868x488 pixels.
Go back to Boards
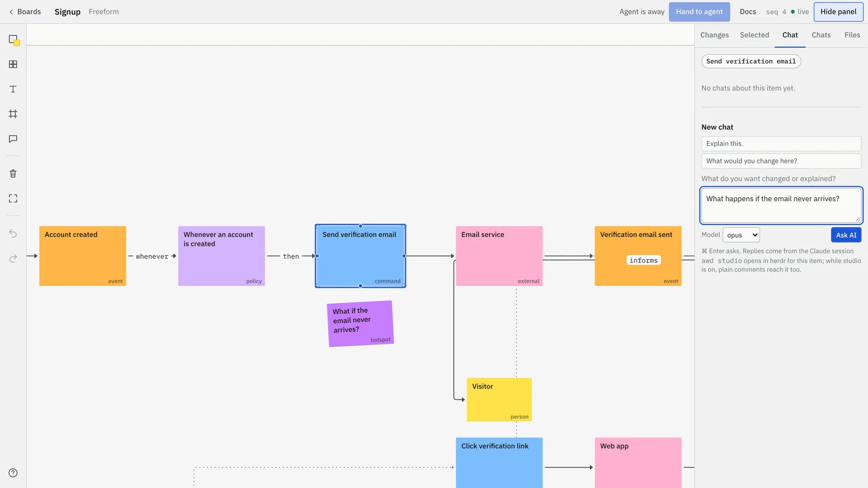point(25,11)
